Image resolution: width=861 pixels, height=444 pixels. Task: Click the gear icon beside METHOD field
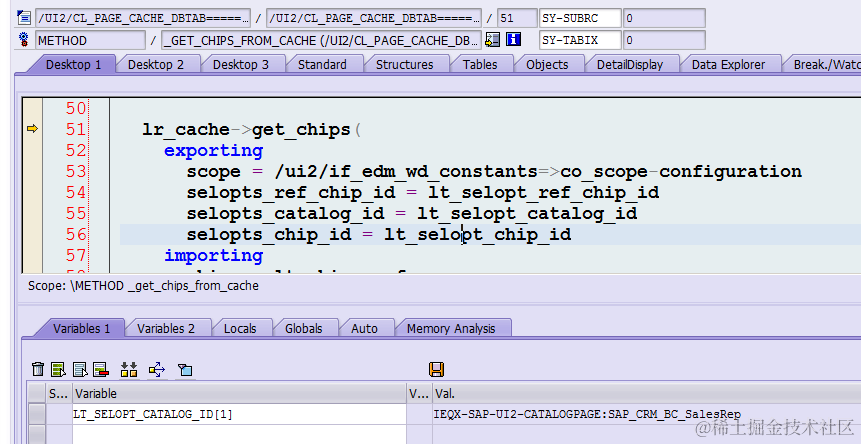click(x=24, y=40)
